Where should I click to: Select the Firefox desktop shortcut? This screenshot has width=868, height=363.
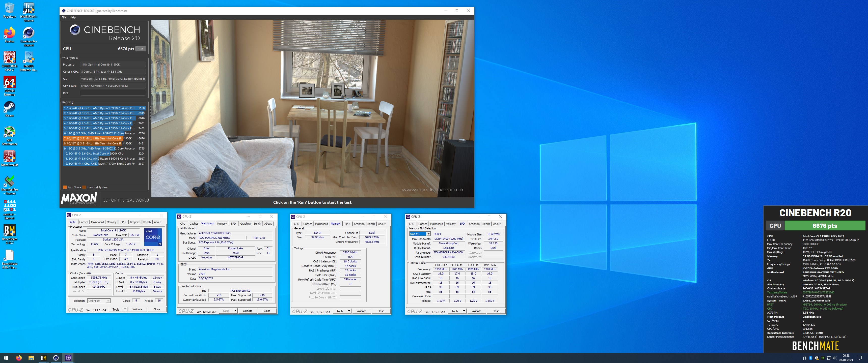tap(9, 35)
